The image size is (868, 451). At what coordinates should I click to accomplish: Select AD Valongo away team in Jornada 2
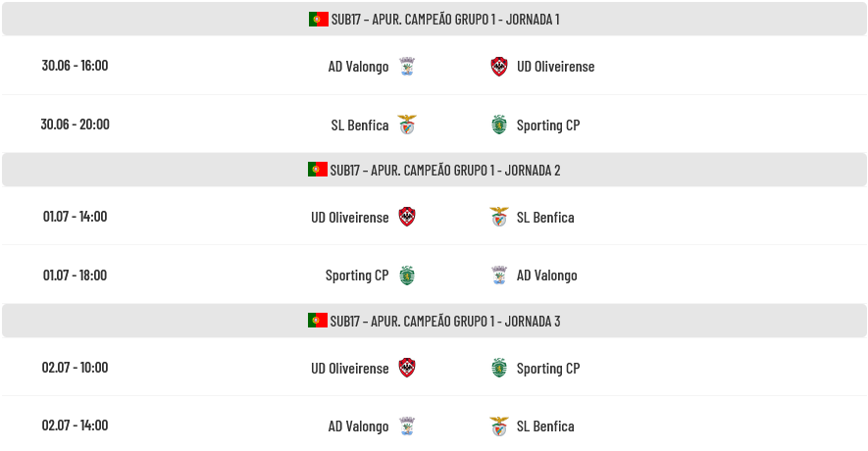(547, 276)
